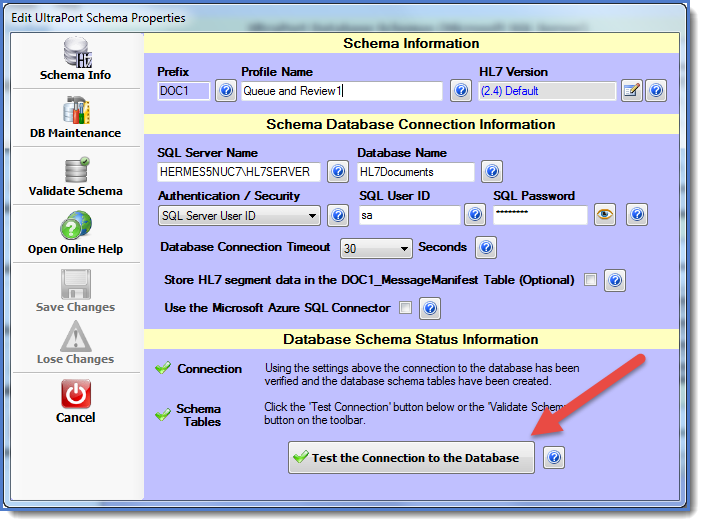
Task: Enable Use the Microsoft Azure SQL Connector
Action: point(405,308)
